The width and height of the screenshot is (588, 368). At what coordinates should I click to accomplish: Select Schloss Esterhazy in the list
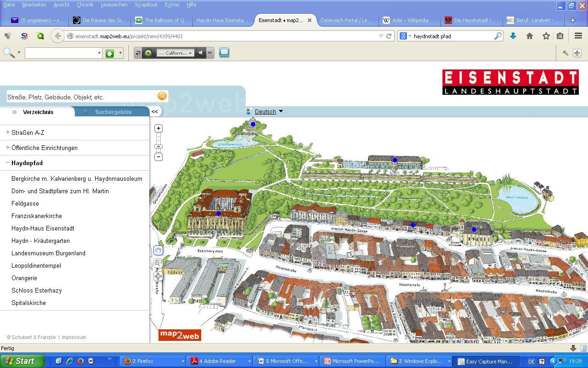pyautogui.click(x=37, y=290)
